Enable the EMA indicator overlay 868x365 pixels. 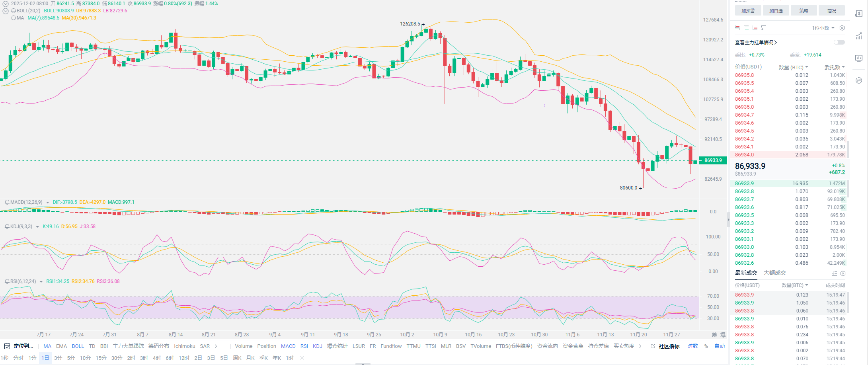(61, 346)
